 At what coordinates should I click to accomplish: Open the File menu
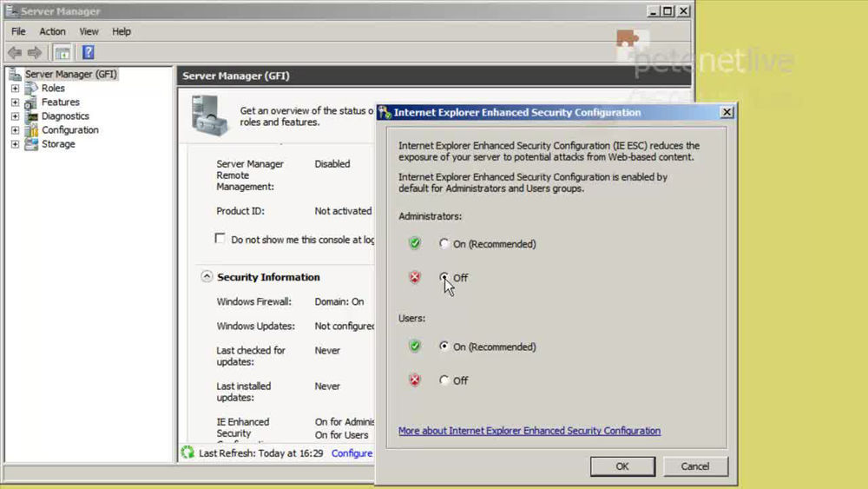pos(18,31)
